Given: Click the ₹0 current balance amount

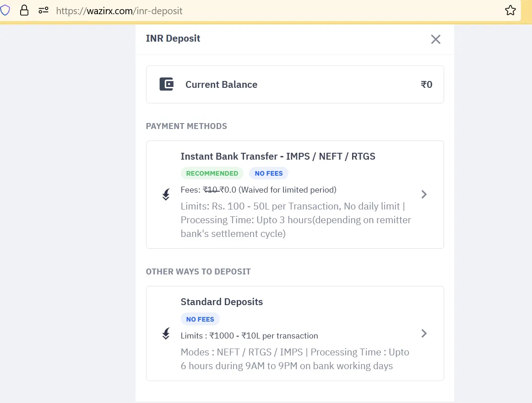Looking at the screenshot, I should tap(427, 84).
